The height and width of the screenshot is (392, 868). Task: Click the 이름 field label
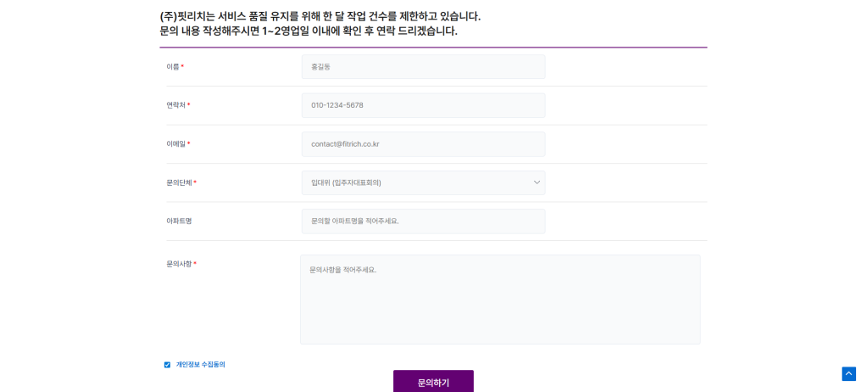tap(173, 67)
